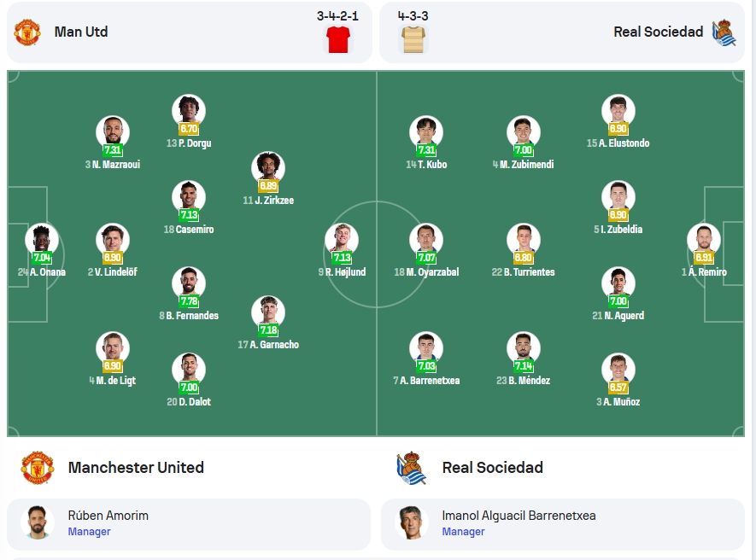Open R. Højlund's player avatar
This screenshot has width=756, height=560.
pos(342,239)
